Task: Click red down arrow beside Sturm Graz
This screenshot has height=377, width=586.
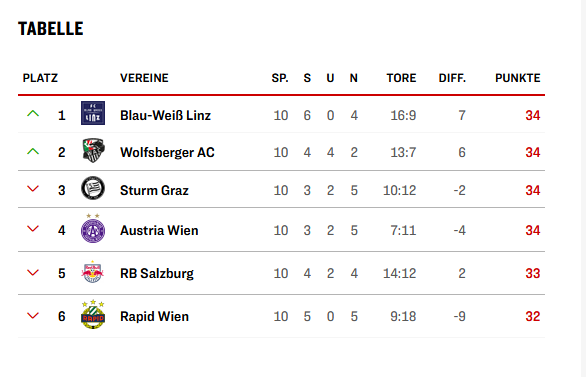Action: point(33,189)
